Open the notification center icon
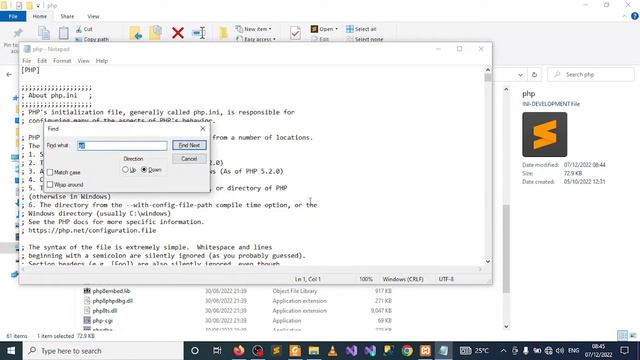This screenshot has height=360, width=640. click(x=624, y=351)
